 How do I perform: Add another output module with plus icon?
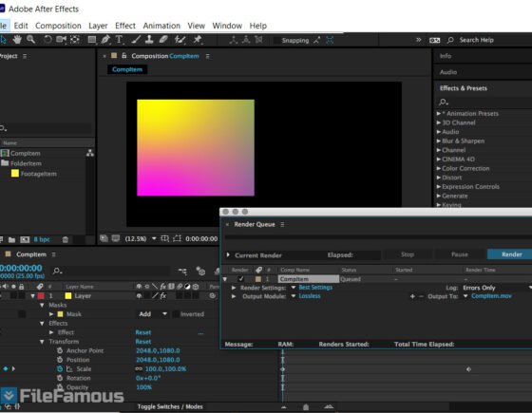pos(412,296)
